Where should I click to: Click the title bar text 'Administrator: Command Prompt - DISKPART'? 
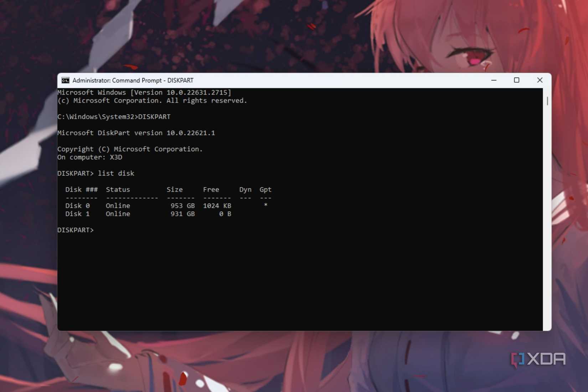[x=132, y=80]
